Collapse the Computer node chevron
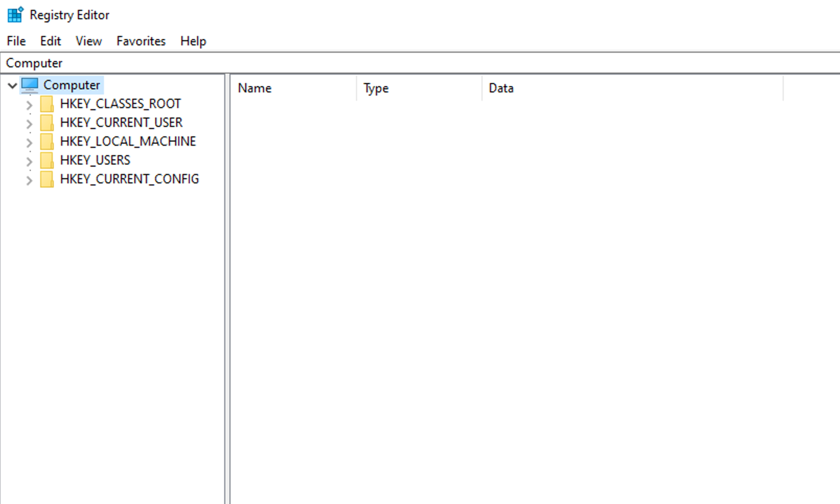The height and width of the screenshot is (504, 840). pos(13,85)
